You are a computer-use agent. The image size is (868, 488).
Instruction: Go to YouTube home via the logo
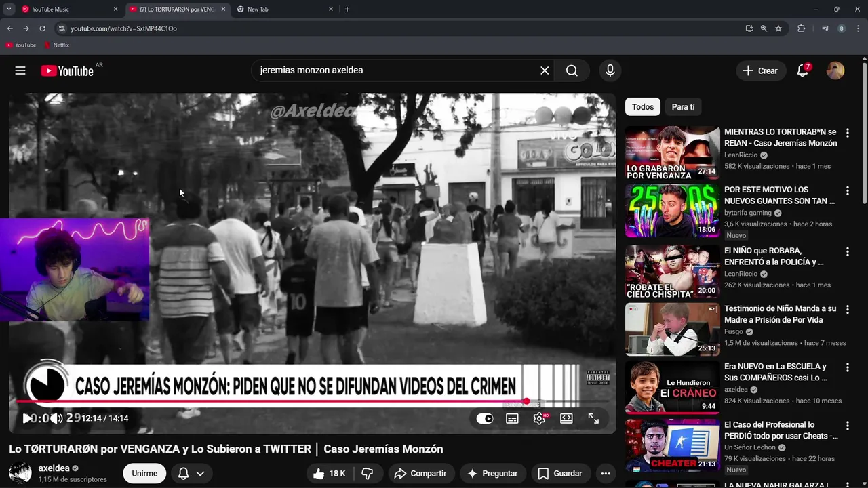[x=67, y=70]
